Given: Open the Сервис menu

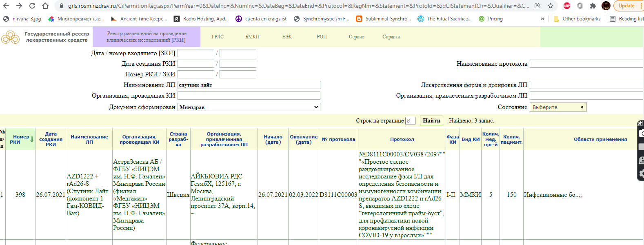Looking at the screenshot, I should (x=356, y=37).
